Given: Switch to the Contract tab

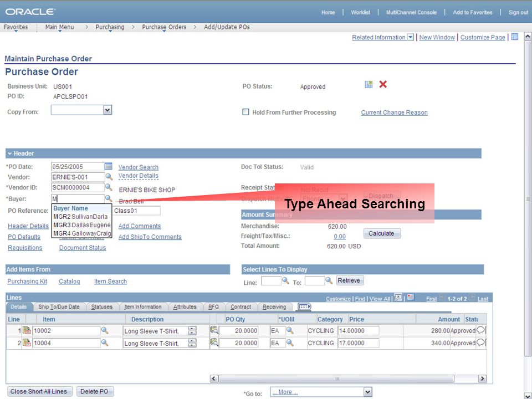Looking at the screenshot, I should point(241,306).
